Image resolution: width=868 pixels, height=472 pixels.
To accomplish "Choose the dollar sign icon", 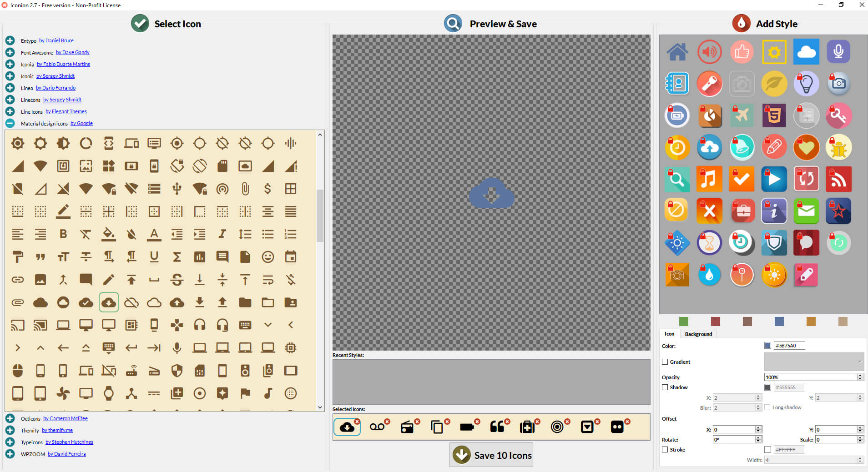I will (268, 189).
